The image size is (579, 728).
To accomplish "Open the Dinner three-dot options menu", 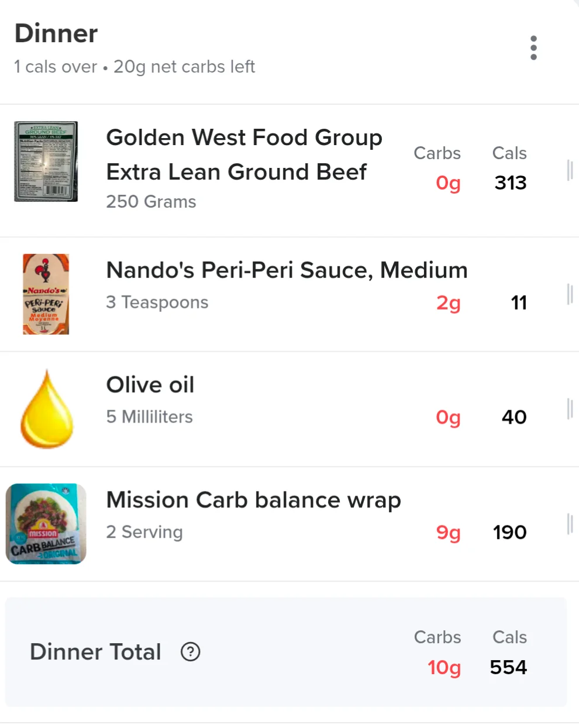I will click(x=533, y=48).
